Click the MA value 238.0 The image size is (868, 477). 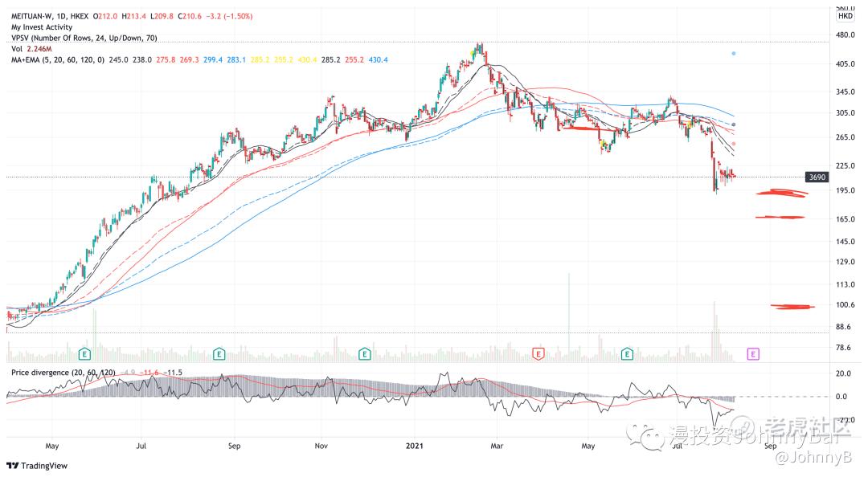(x=141, y=59)
